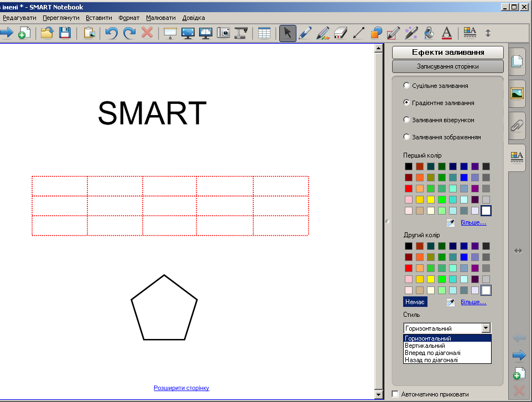
Task: Click the Properties icon in toolbar
Action: pyautogui.click(x=470, y=33)
